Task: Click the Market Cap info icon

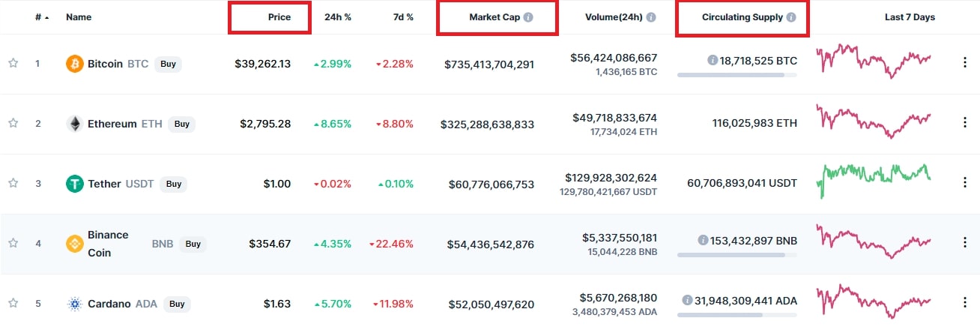Action: point(528,17)
